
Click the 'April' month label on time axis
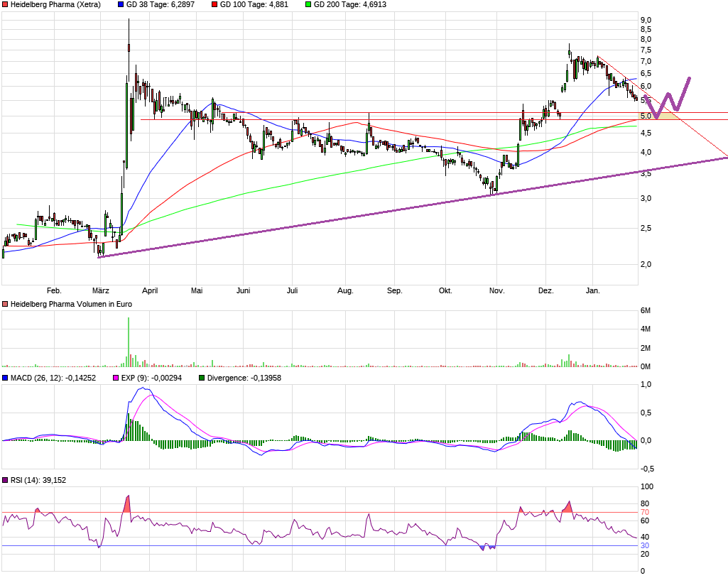(150, 290)
